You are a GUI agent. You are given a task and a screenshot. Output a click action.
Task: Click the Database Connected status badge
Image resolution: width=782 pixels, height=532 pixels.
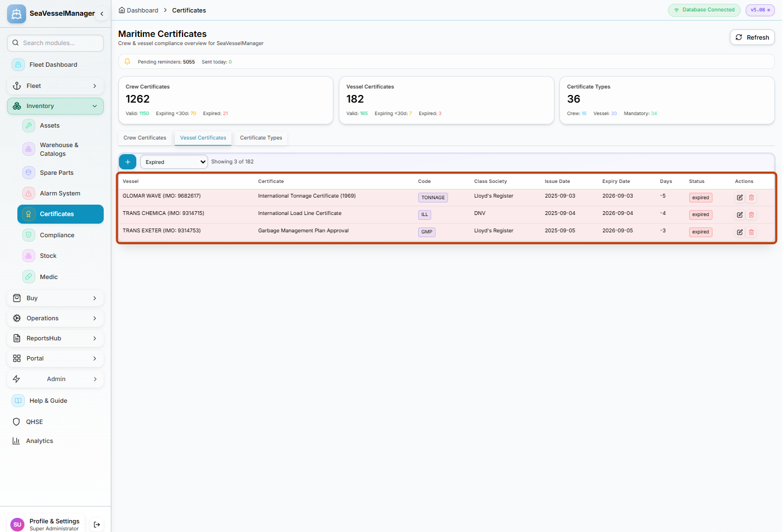[704, 10]
